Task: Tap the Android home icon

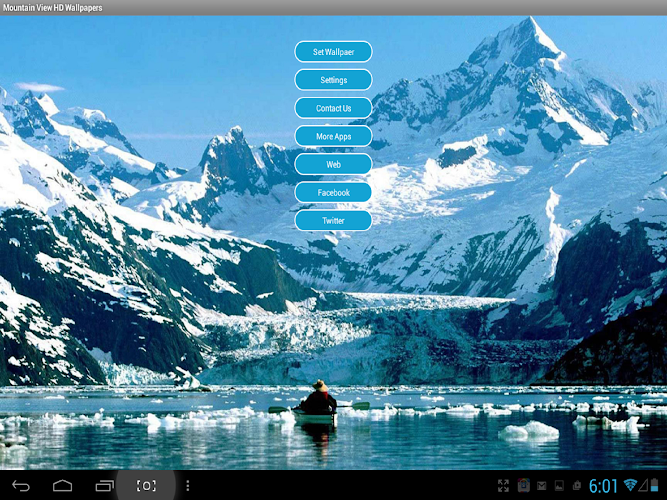Action: pyautogui.click(x=63, y=486)
